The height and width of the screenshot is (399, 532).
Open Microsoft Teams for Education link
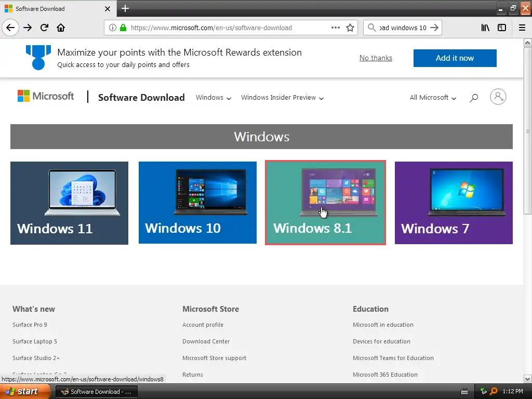393,358
